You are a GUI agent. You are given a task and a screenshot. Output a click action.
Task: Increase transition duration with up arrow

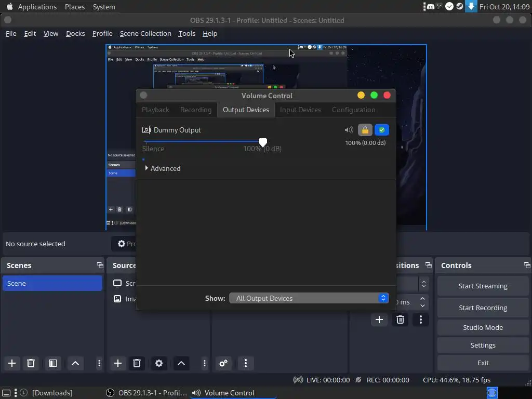pos(422,299)
